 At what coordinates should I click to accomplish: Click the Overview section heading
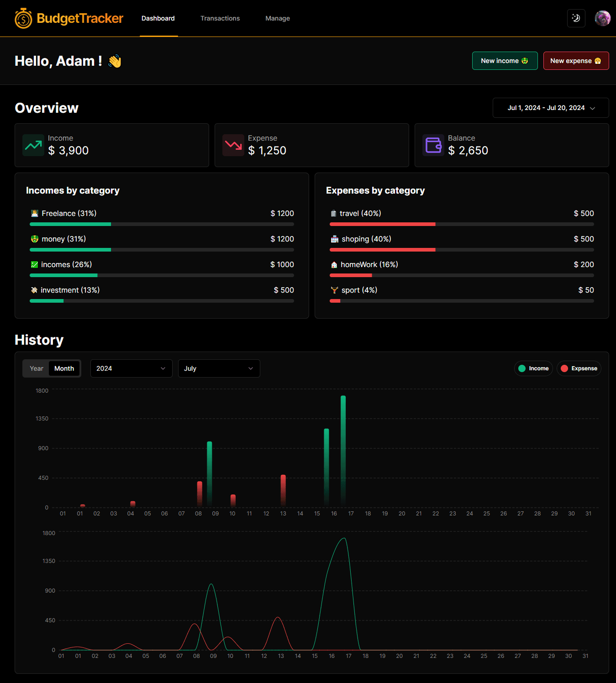coord(47,108)
